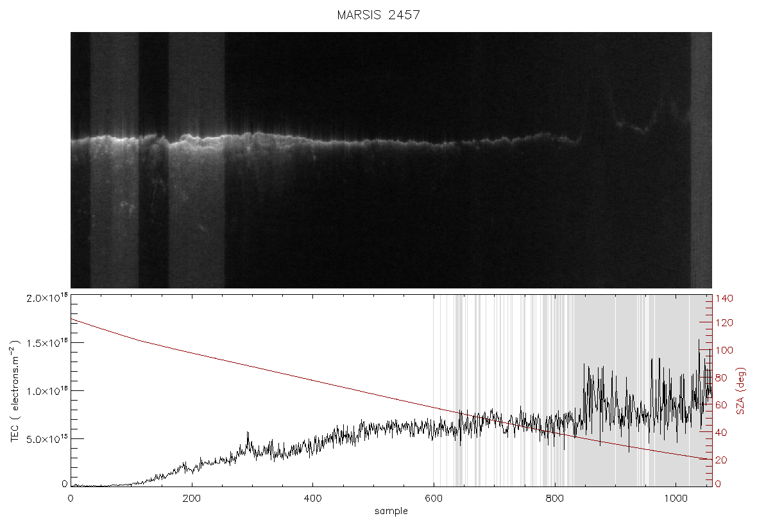Click the x-axis tick label 200
Screen dimensions: 757x532
point(192,498)
